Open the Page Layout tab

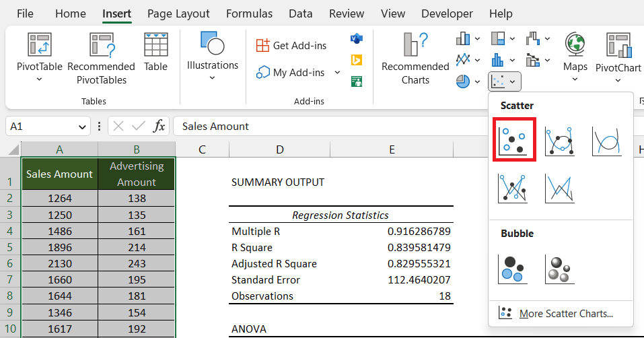178,13
